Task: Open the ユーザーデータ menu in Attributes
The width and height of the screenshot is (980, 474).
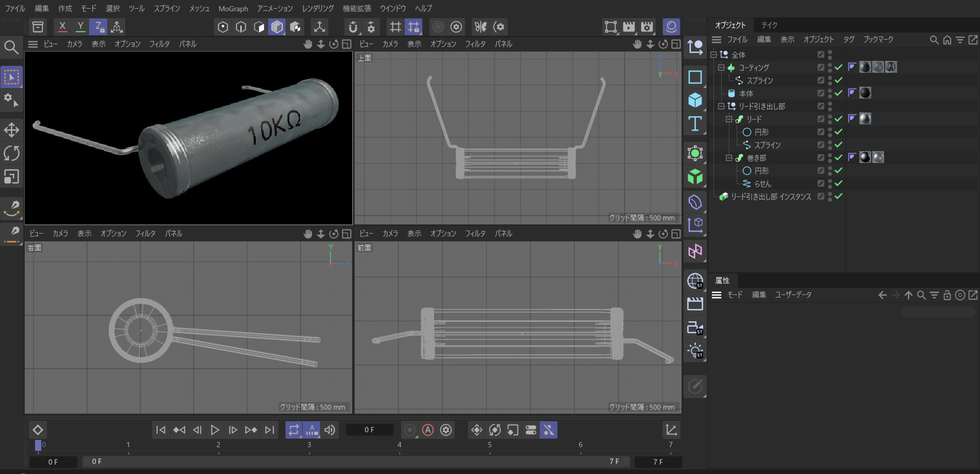Action: pyautogui.click(x=793, y=295)
